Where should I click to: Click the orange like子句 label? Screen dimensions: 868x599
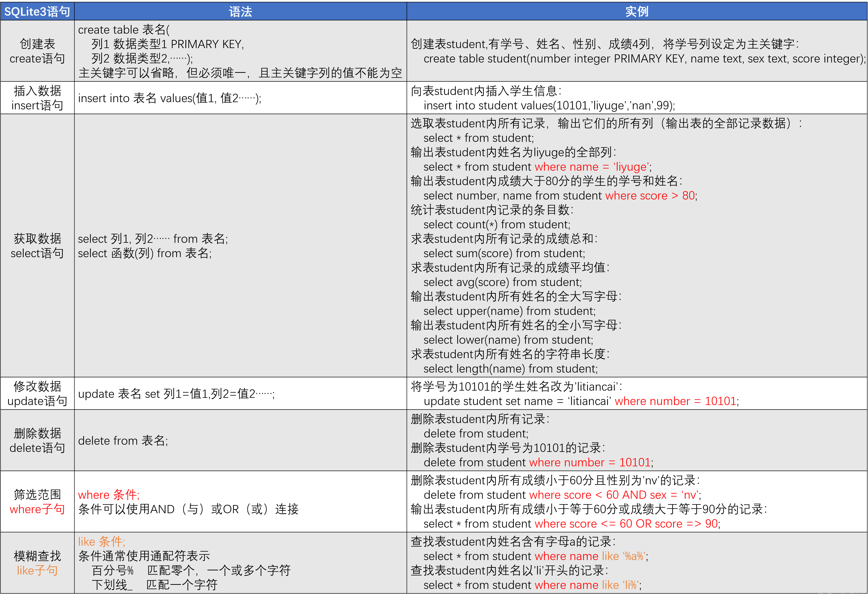coord(37,570)
